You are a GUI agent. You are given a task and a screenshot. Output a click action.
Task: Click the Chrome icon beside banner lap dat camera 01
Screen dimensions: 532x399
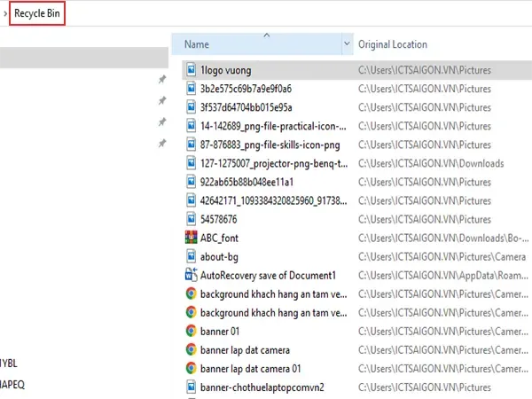[x=191, y=368]
